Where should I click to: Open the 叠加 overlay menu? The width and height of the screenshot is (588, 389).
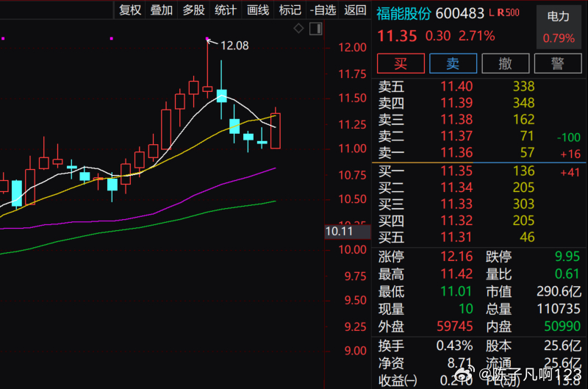click(161, 10)
